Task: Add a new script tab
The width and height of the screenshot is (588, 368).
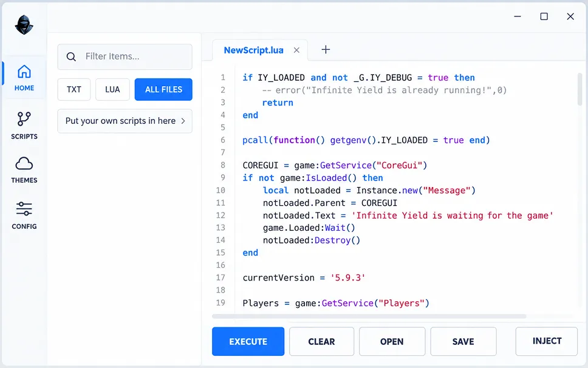Action: pyautogui.click(x=326, y=49)
